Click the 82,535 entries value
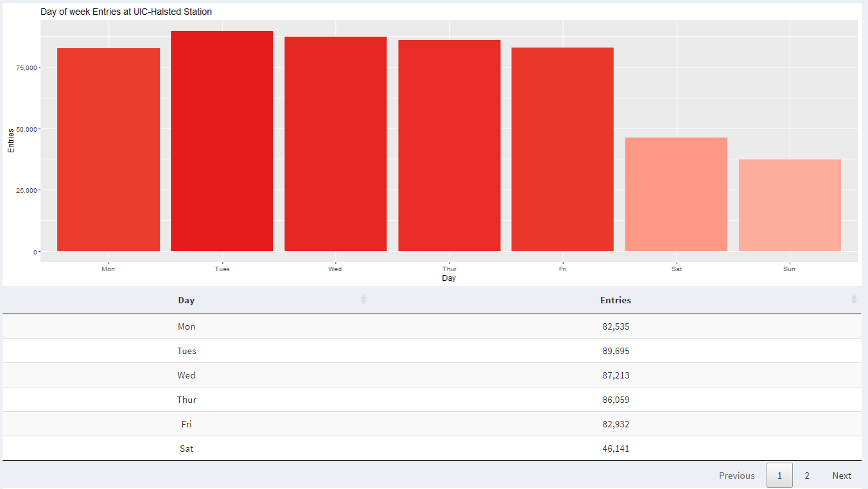 point(616,326)
